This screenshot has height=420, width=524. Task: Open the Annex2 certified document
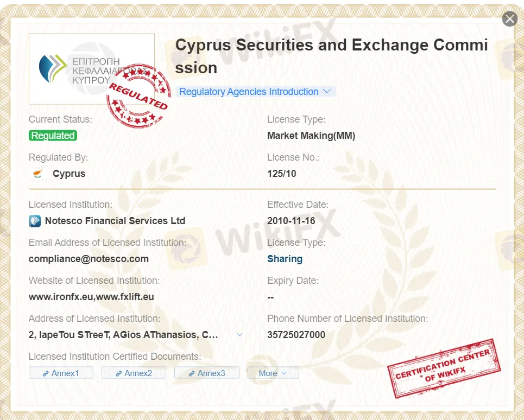tap(134, 373)
